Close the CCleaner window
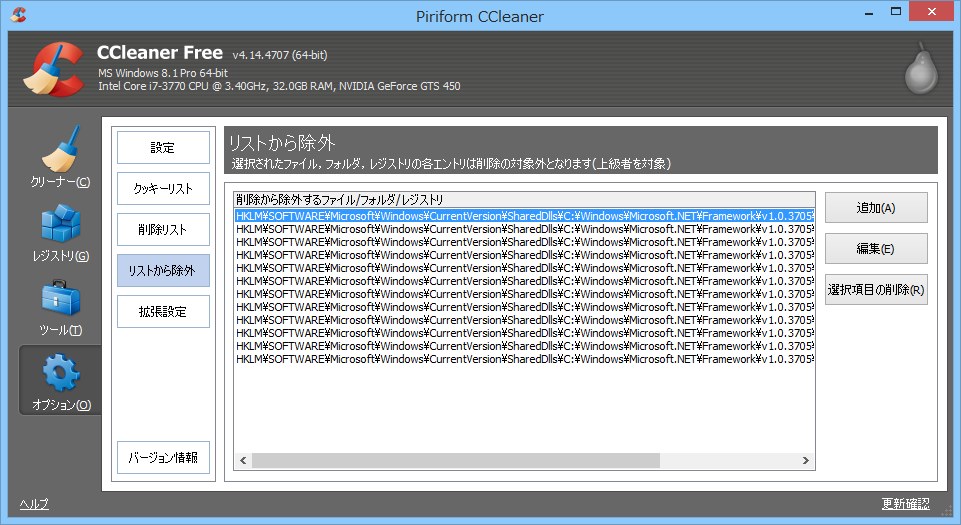961x525 pixels. pos(932,12)
